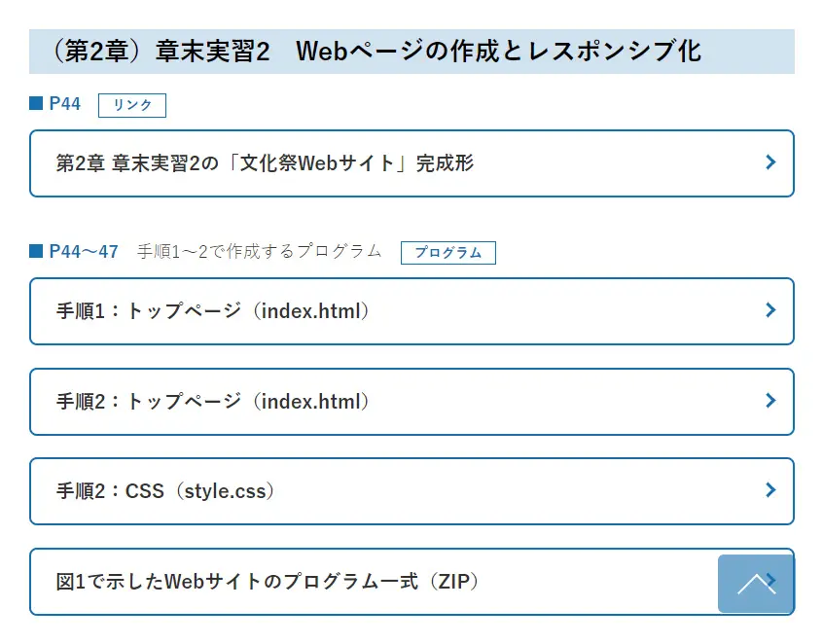Image resolution: width=823 pixels, height=644 pixels.
Task: Click chevron on 手順1 index.html card
Action: [x=770, y=310]
